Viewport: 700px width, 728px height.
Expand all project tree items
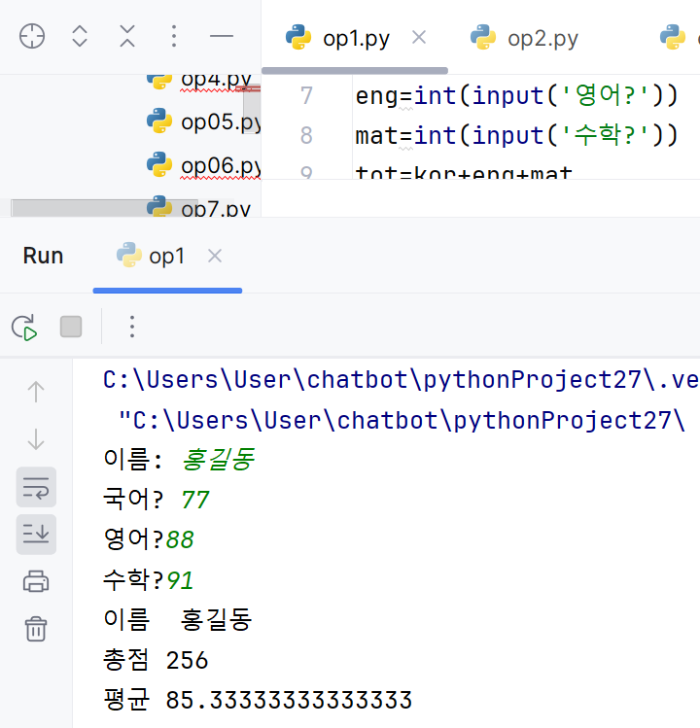click(80, 36)
